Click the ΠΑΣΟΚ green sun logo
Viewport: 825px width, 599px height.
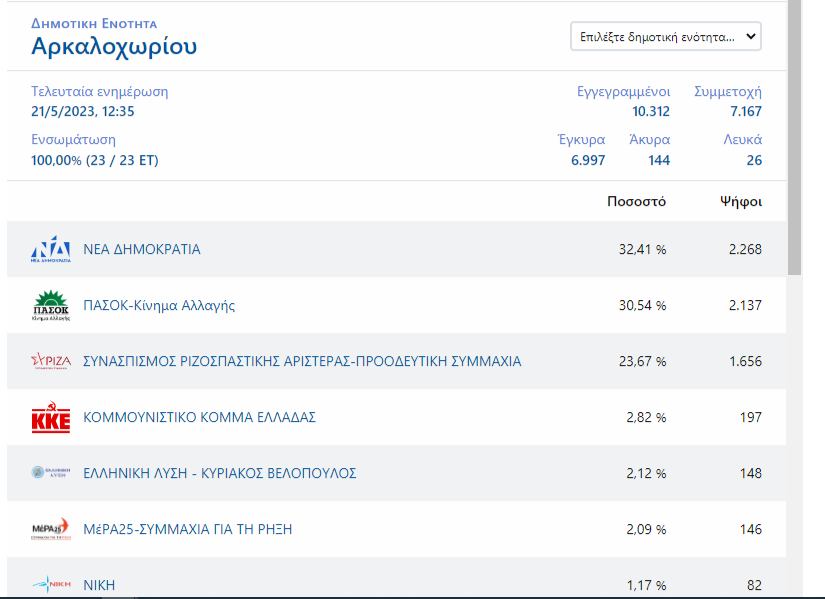tap(51, 306)
